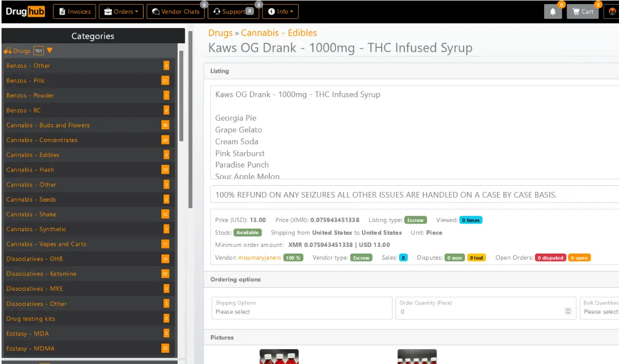619x364 pixels.
Task: Open the Info dropdown menu
Action: coord(280,12)
